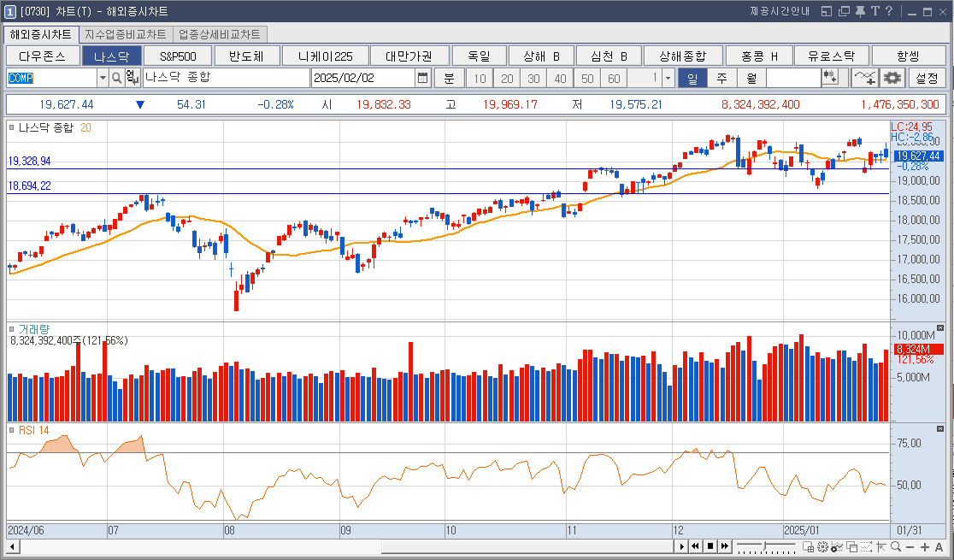Click the bottom overlapping windows icon

coord(851,546)
